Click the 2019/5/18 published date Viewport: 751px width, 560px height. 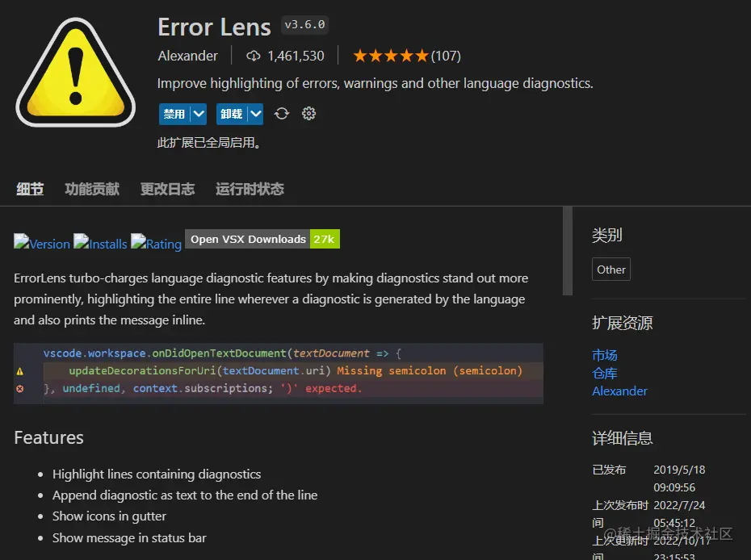(679, 470)
